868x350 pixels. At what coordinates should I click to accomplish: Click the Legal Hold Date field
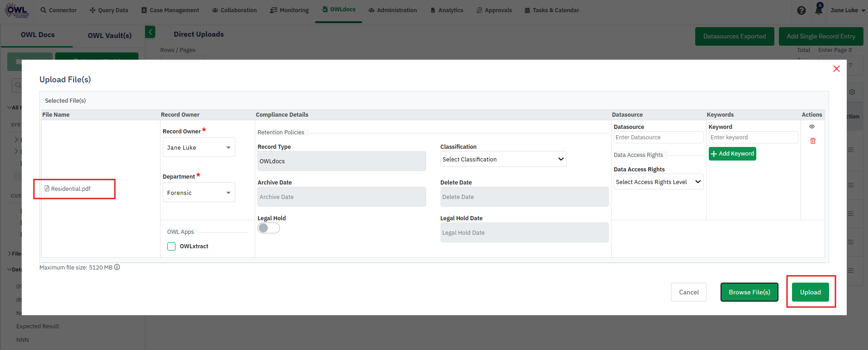(x=524, y=232)
